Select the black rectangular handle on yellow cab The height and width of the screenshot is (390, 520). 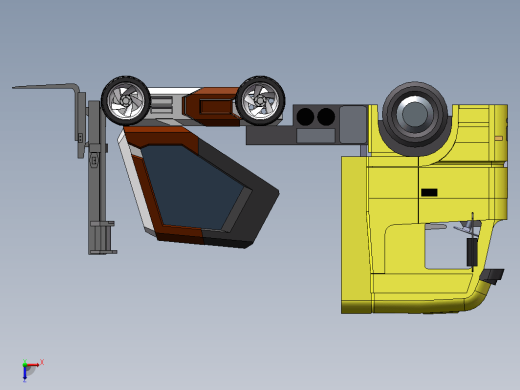429,192
